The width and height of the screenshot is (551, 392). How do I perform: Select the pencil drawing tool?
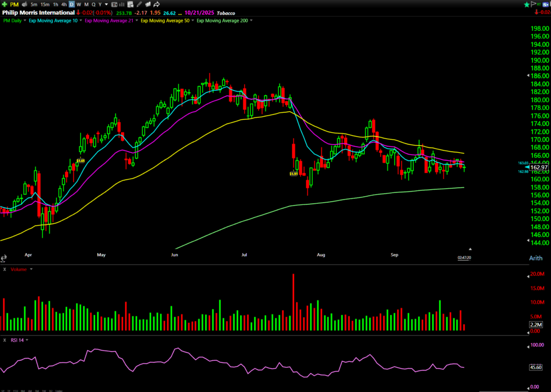139,4
